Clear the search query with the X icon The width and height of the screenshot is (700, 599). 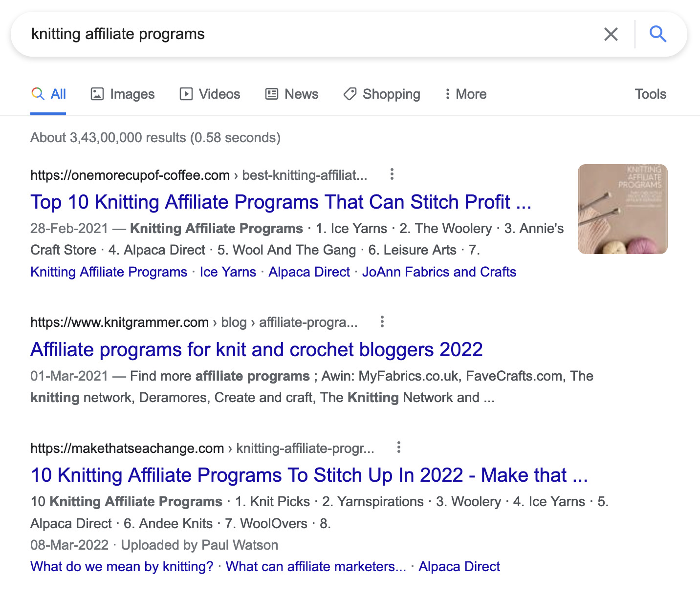pos(611,34)
